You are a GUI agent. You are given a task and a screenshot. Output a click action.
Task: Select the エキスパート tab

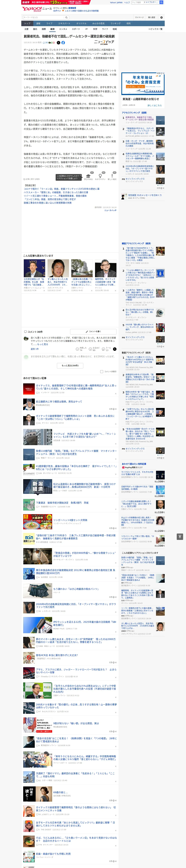click(x=64, y=24)
